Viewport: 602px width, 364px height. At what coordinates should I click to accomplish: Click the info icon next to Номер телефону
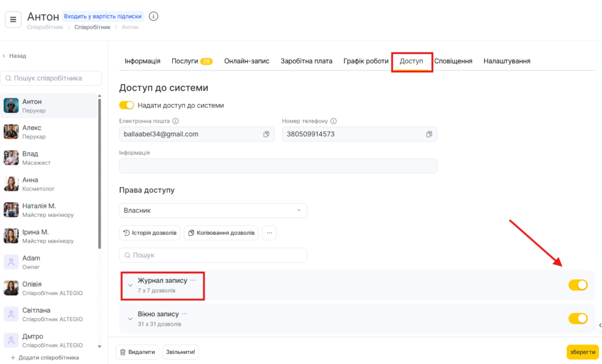[x=333, y=121]
